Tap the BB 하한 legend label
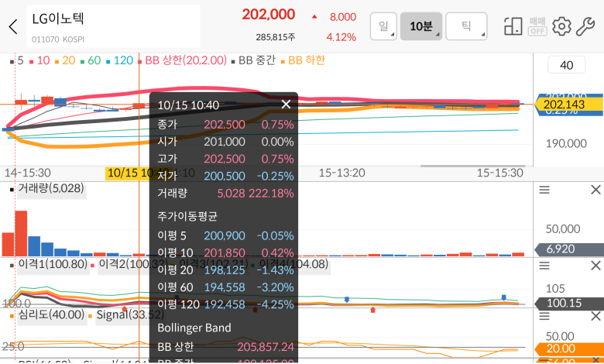The image size is (604, 364). 303,60
